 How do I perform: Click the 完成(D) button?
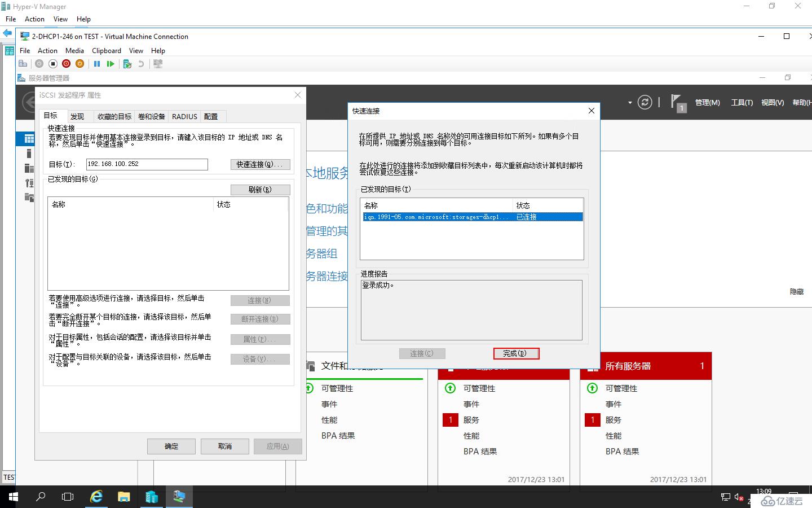click(516, 353)
